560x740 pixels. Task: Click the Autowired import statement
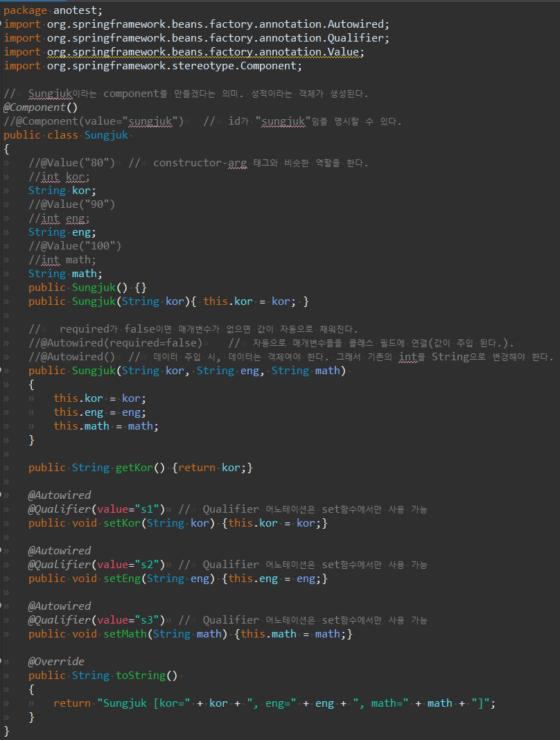tap(196, 24)
